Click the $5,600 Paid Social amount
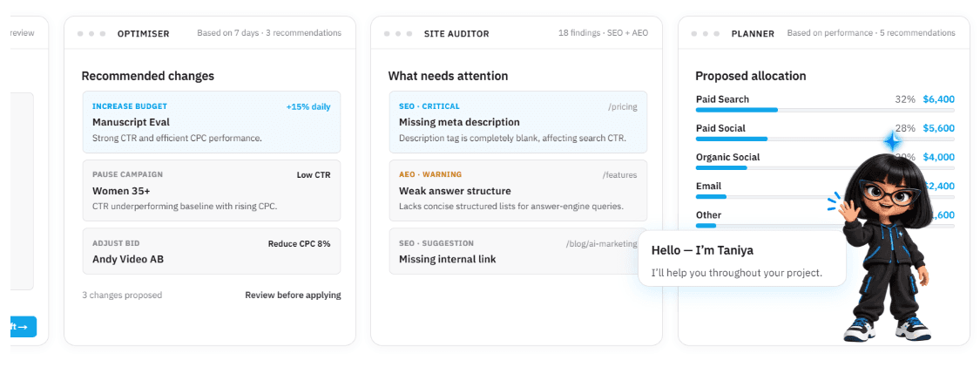 click(x=939, y=128)
